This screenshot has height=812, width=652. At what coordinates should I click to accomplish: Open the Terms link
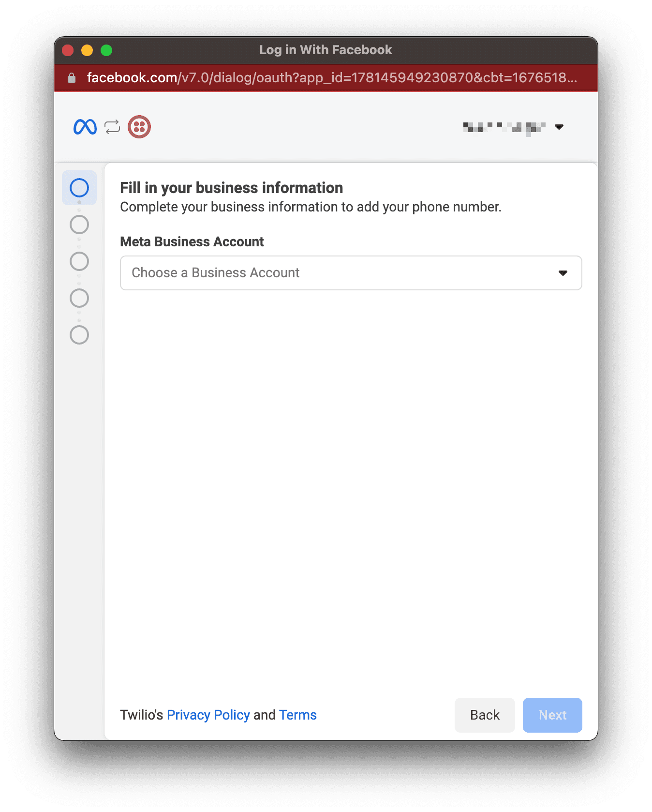(298, 715)
